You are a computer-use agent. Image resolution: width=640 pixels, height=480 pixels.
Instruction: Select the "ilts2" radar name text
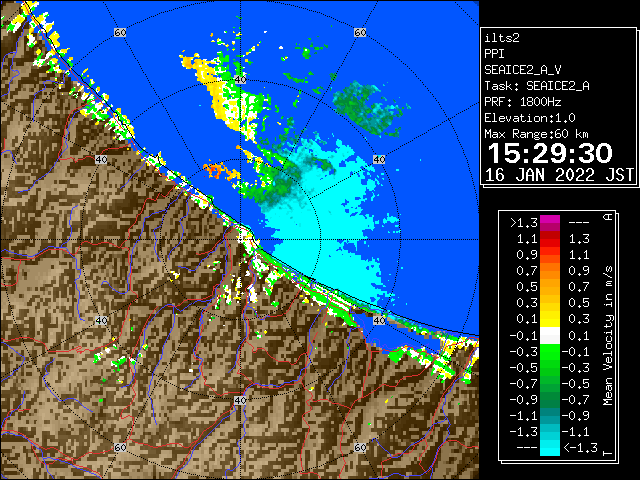(502, 38)
